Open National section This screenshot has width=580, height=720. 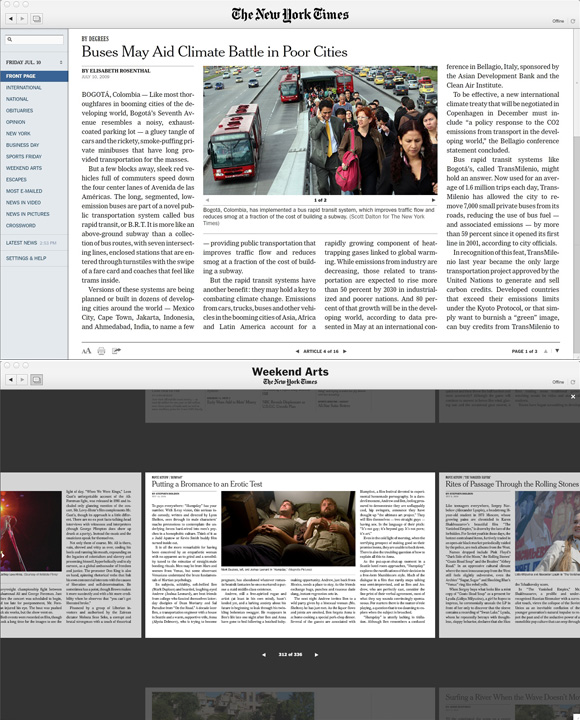coord(17,99)
